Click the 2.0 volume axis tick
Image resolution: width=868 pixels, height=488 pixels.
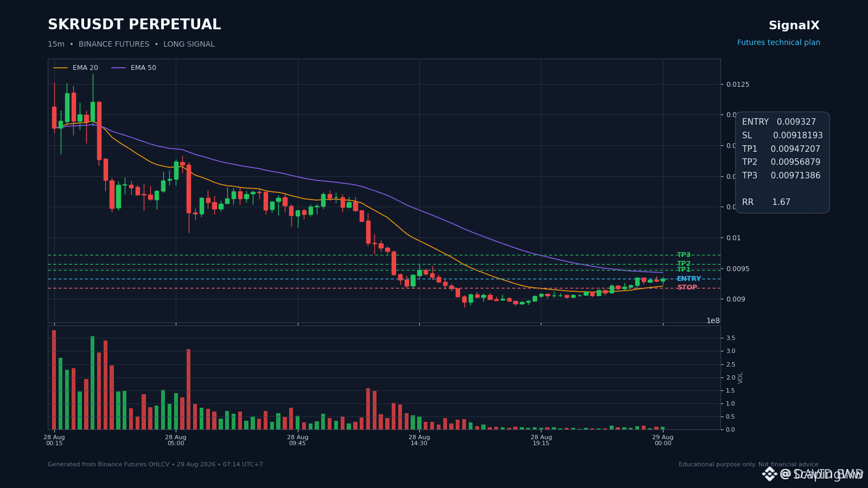coord(731,378)
